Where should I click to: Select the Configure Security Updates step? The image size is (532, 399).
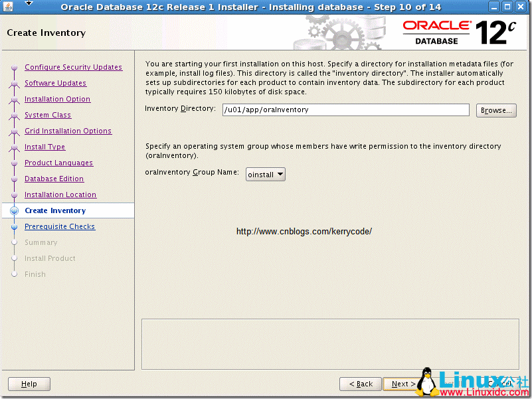click(73, 67)
